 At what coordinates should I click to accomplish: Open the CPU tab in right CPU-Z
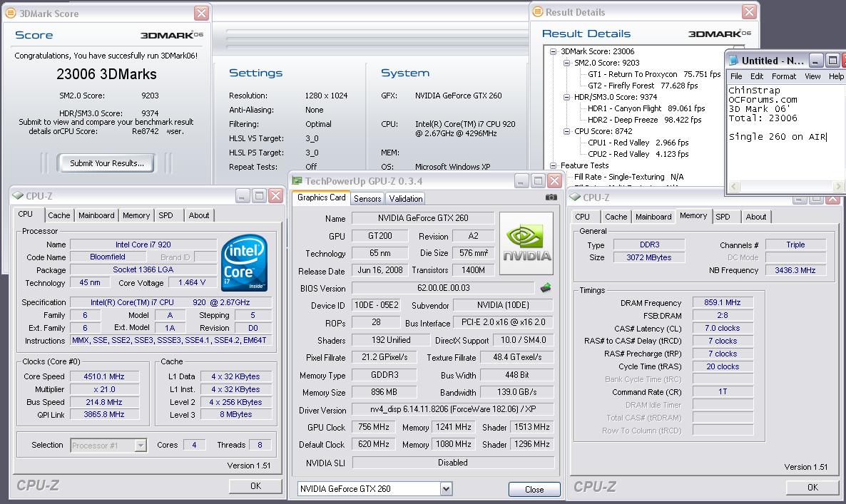582,217
